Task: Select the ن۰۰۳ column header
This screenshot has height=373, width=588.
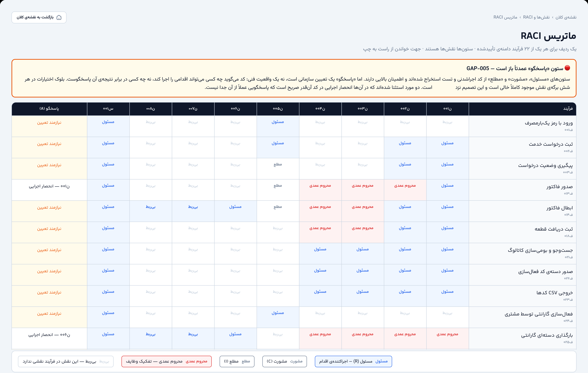Action: tap(363, 109)
